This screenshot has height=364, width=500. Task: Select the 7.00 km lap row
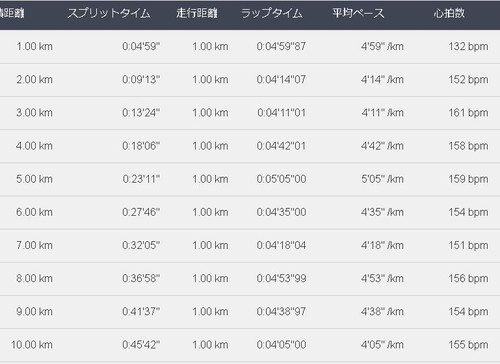click(250, 245)
